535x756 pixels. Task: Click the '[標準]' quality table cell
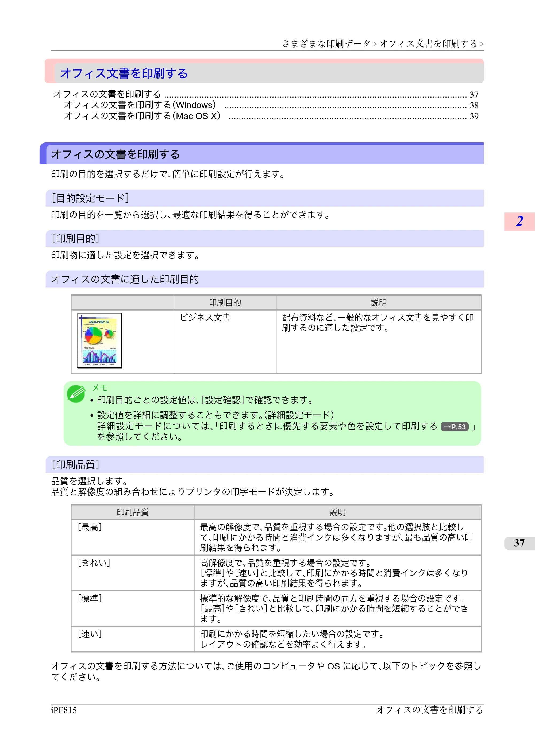click(133, 608)
